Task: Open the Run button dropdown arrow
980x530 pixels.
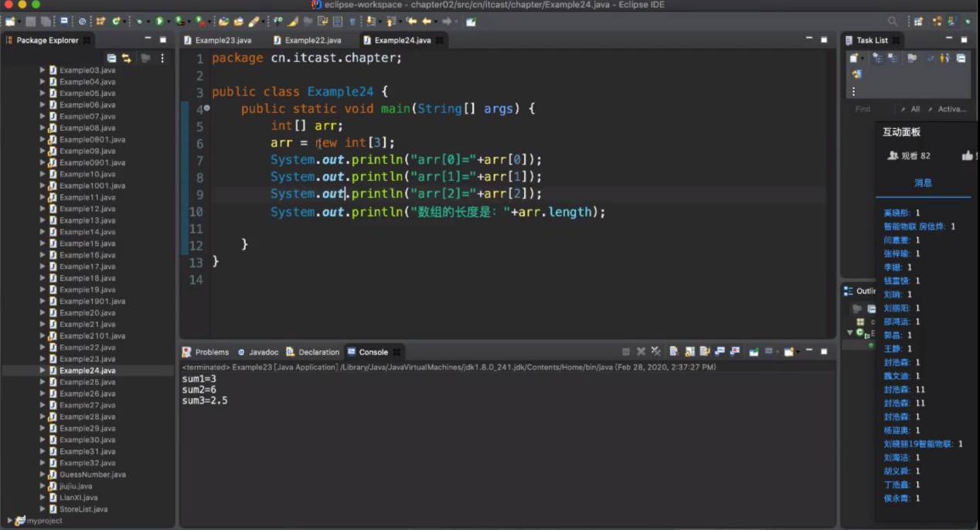Action: (169, 22)
